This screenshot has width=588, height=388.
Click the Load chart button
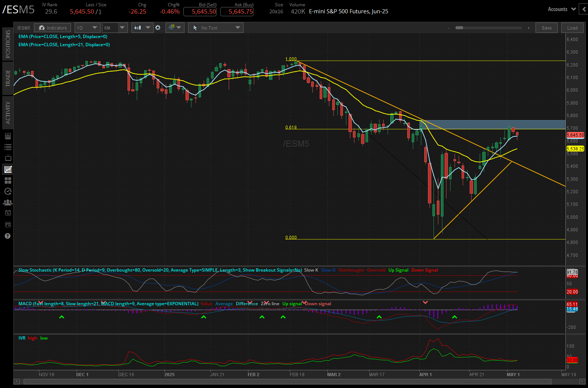[572, 28]
